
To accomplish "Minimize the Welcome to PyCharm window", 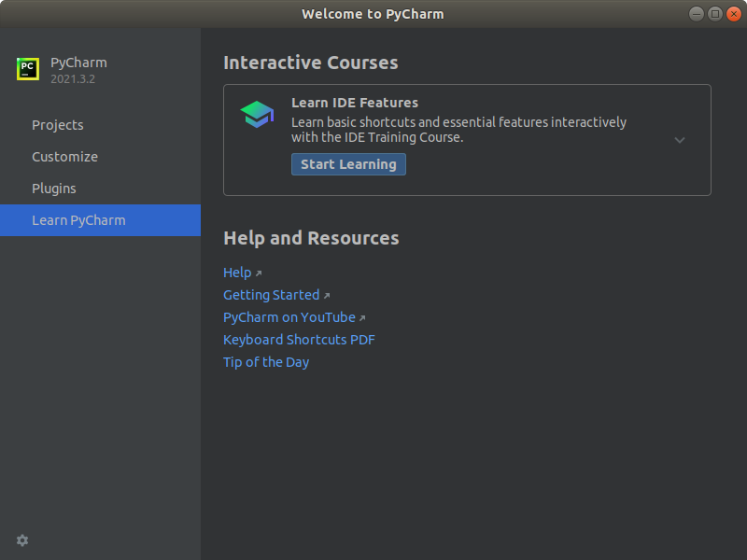I will (698, 14).
